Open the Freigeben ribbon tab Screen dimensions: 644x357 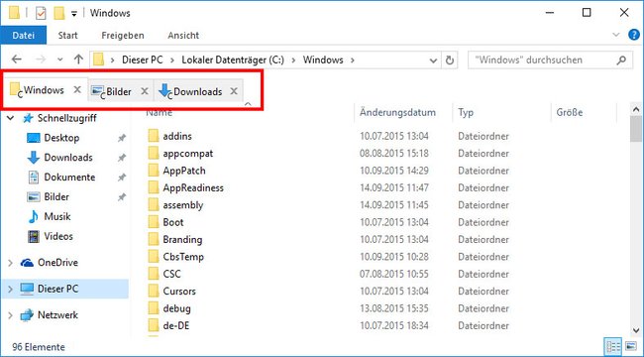click(123, 36)
